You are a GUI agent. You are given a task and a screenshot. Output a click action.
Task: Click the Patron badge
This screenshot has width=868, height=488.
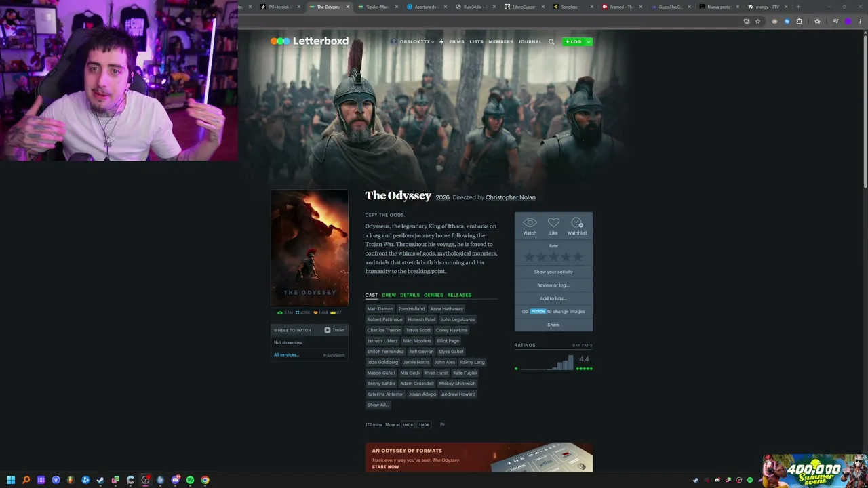[538, 312]
